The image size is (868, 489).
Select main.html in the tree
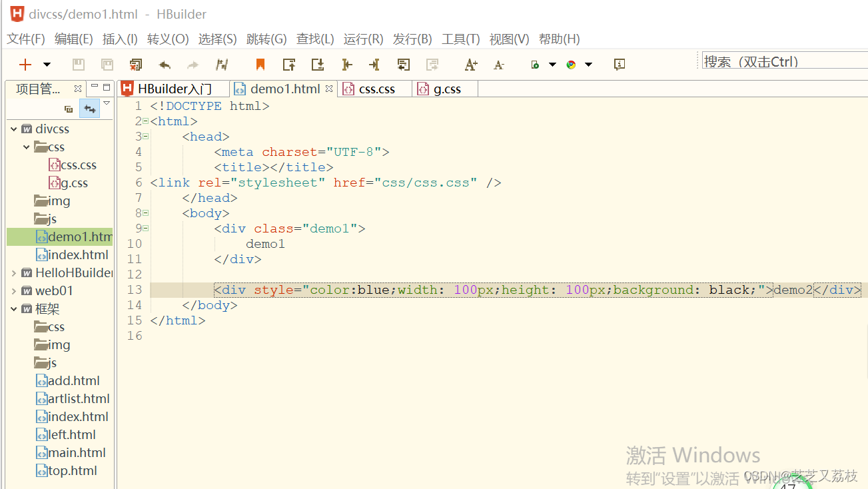(x=71, y=453)
